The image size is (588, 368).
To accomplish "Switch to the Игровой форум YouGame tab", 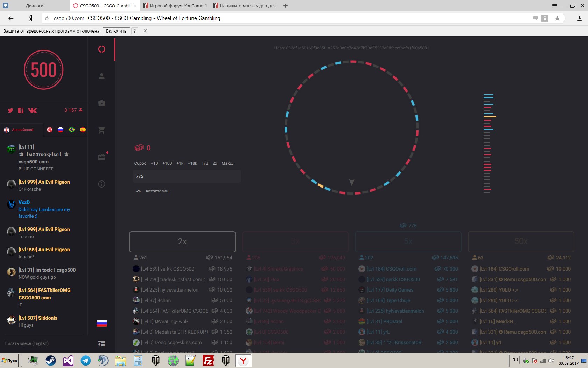I will (175, 6).
